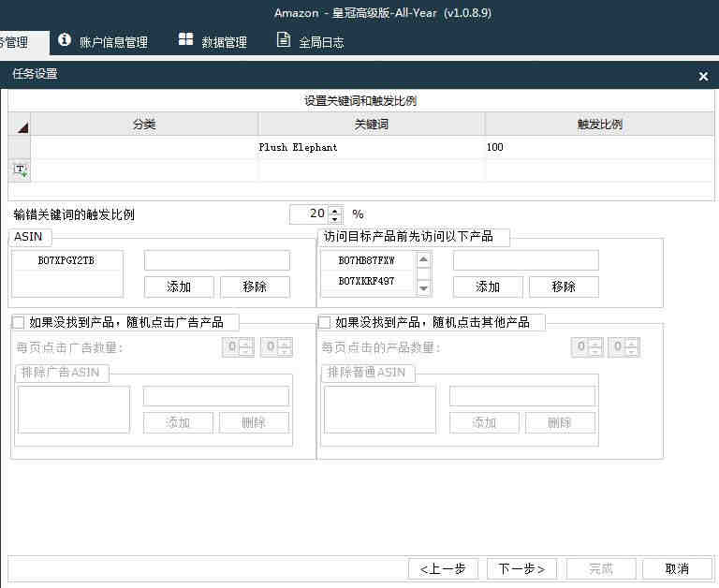Click the 完成 button
Image resolution: width=719 pixels, height=588 pixels.
(601, 569)
